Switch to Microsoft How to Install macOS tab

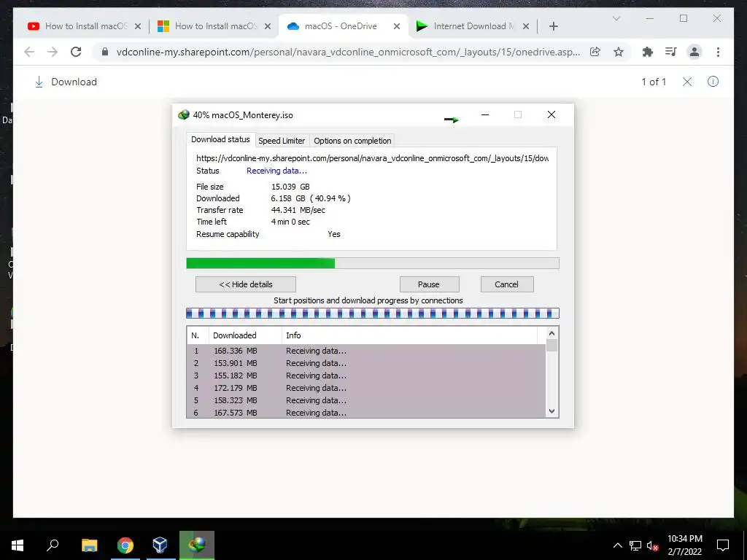(214, 26)
